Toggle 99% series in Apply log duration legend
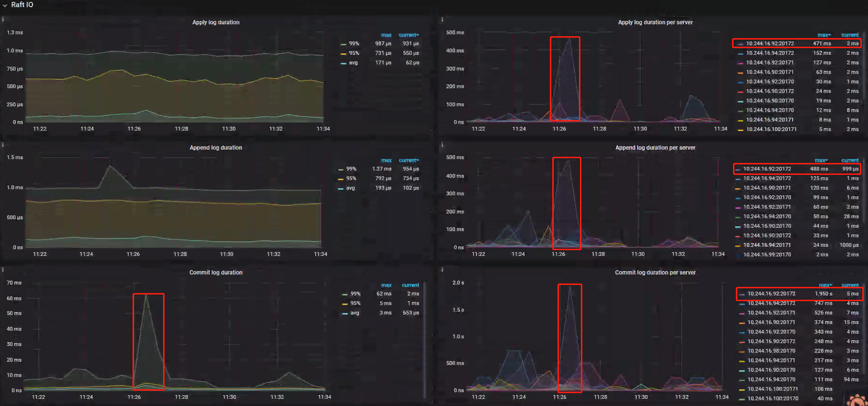Image resolution: width=868 pixels, height=406 pixels. pos(353,44)
